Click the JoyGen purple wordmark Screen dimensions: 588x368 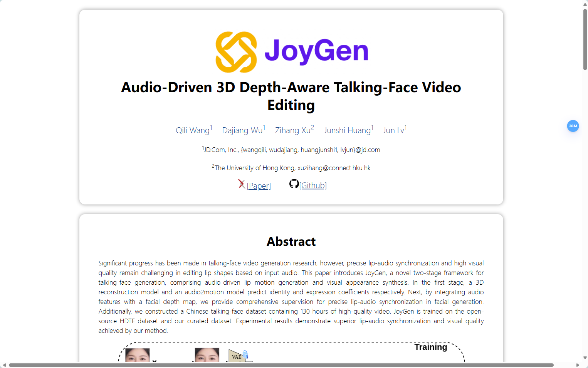[x=316, y=52]
